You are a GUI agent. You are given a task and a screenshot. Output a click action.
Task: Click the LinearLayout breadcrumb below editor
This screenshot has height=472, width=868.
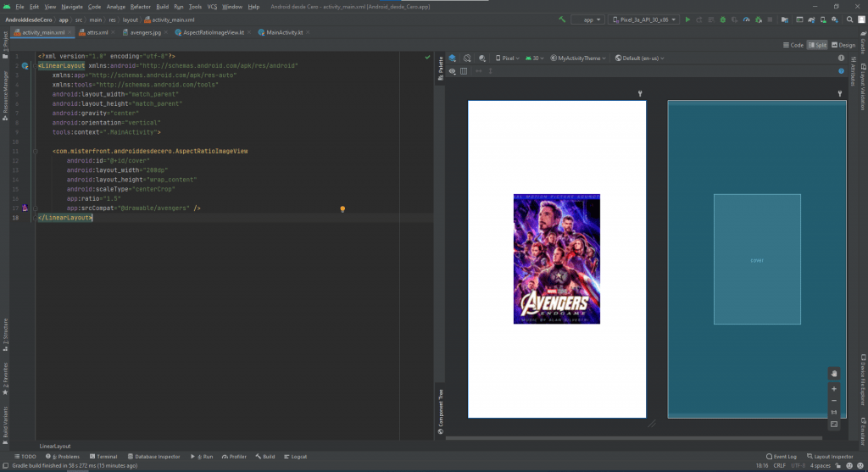[55, 446]
